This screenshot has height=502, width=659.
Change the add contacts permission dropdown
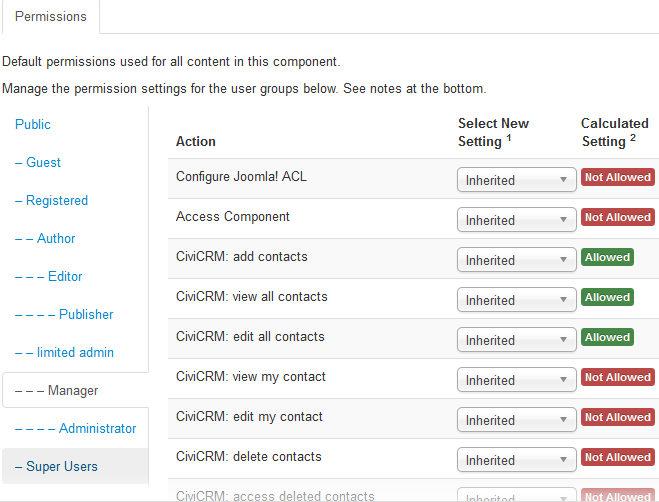pos(516,260)
